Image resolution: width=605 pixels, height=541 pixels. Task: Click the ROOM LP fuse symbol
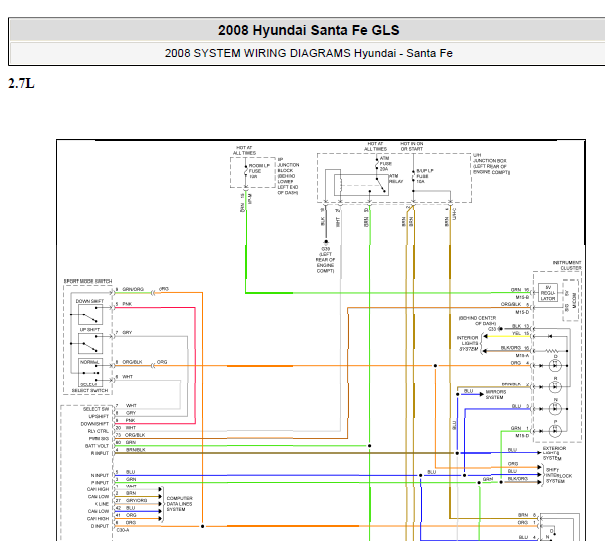pyautogui.click(x=246, y=170)
